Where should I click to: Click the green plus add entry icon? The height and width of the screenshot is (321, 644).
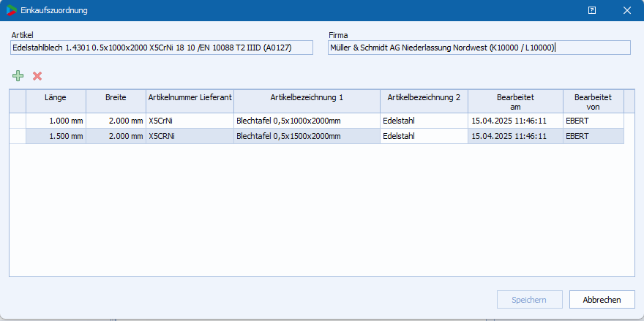(x=18, y=76)
